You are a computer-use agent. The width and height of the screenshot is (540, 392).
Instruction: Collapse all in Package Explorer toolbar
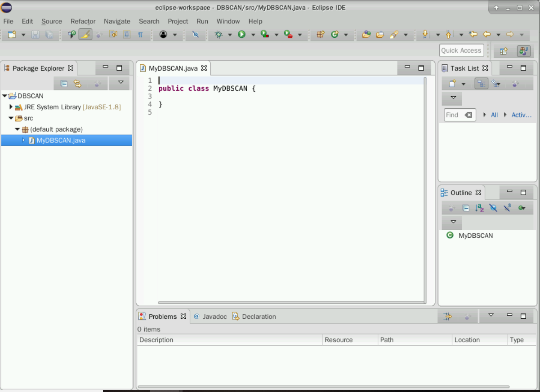click(x=64, y=84)
